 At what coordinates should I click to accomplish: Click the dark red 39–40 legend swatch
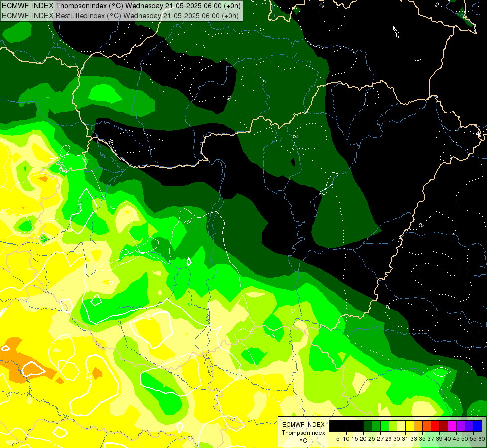click(x=444, y=426)
